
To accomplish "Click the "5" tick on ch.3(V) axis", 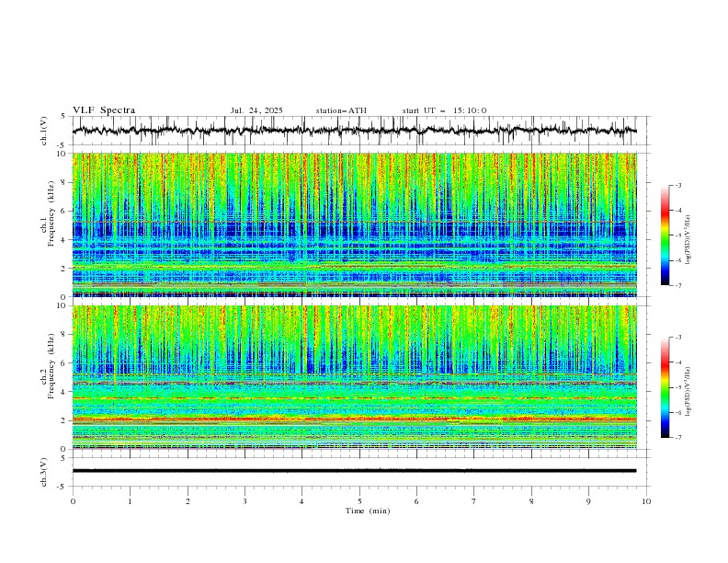I will tap(63, 458).
